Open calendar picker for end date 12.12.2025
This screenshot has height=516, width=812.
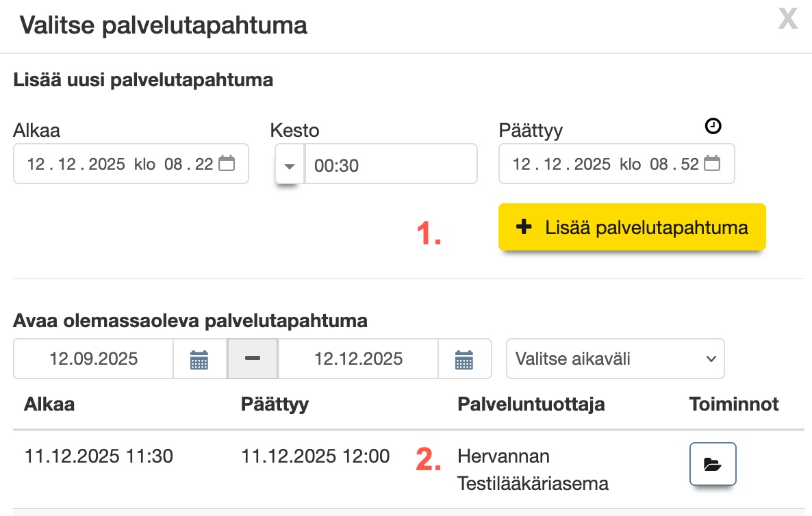click(464, 359)
